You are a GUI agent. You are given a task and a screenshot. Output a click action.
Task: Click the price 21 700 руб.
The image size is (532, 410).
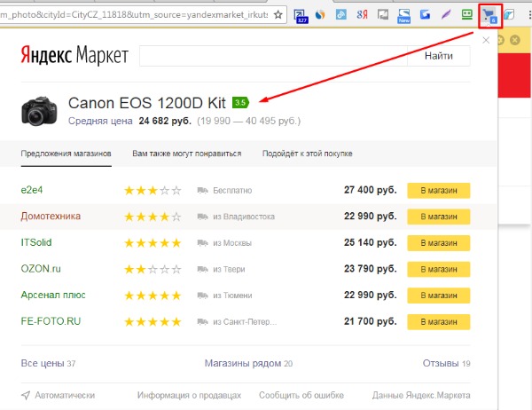click(x=370, y=321)
